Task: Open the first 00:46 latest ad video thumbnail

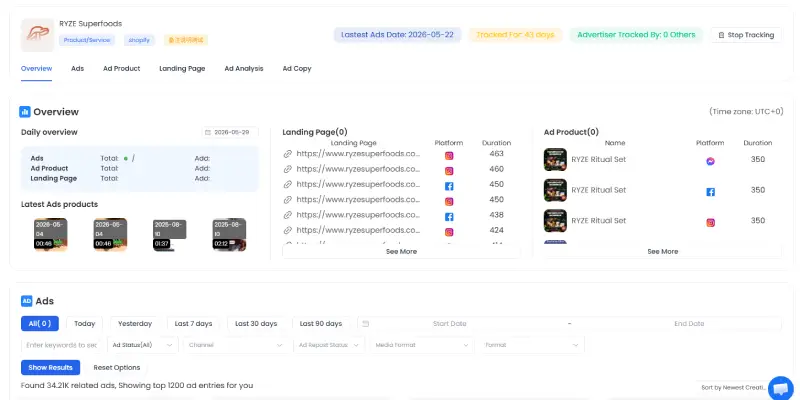Action: tap(51, 235)
